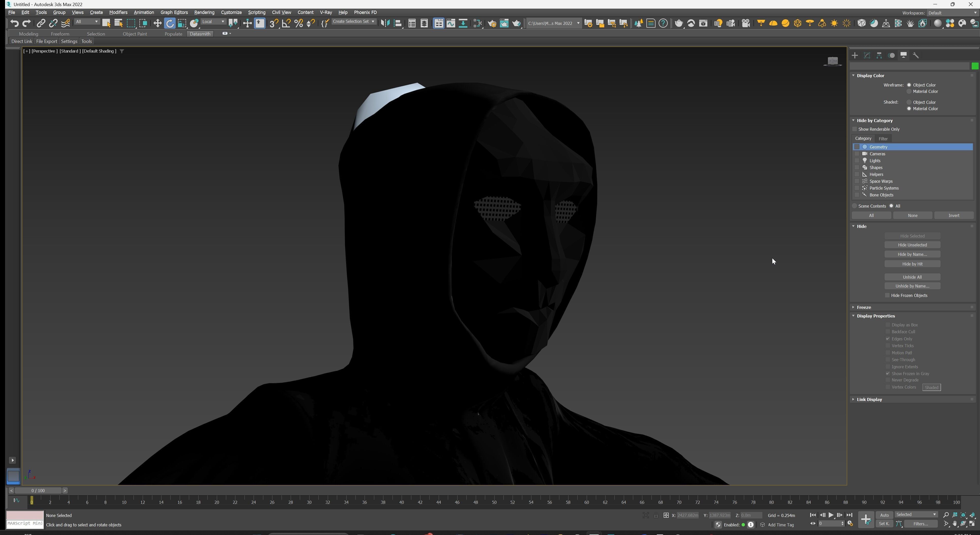Expand the Freeze rollout

coord(863,307)
